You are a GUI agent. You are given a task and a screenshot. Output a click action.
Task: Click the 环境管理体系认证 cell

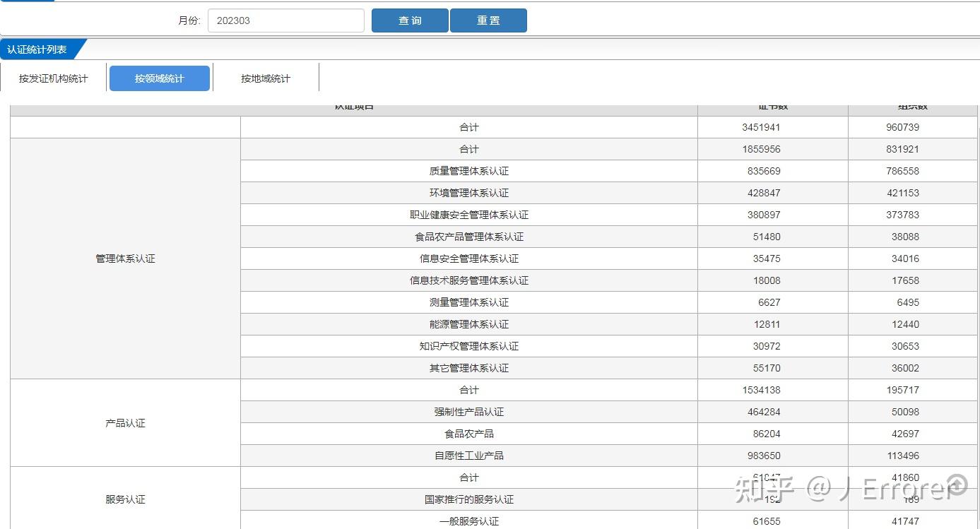coord(469,193)
